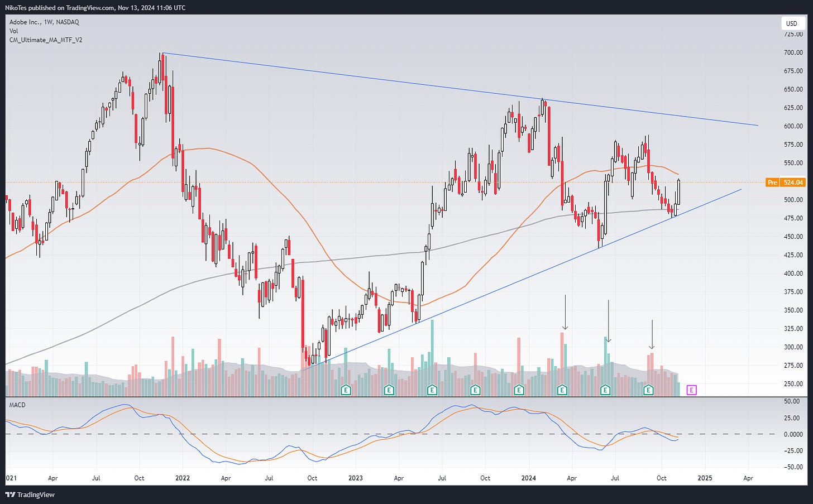Click the 2023 time axis label
Screen dimensions: 813x504
[356, 478]
